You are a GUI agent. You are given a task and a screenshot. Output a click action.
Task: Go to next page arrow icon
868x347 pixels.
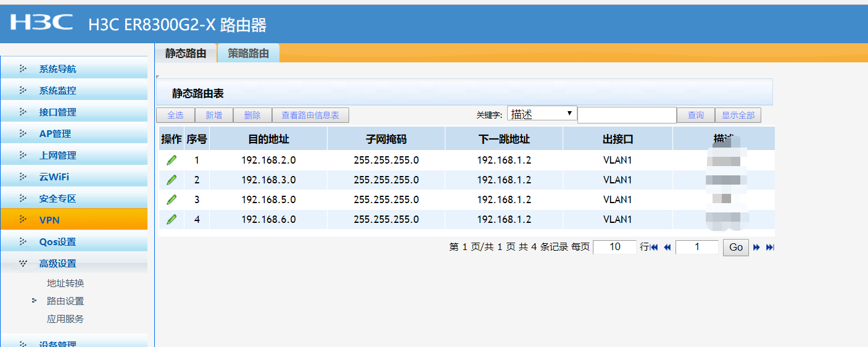756,247
